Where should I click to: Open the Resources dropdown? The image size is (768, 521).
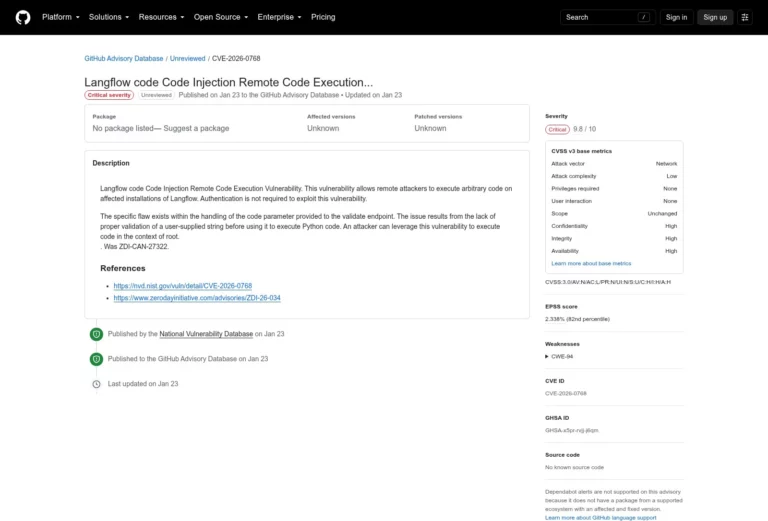pos(161,17)
